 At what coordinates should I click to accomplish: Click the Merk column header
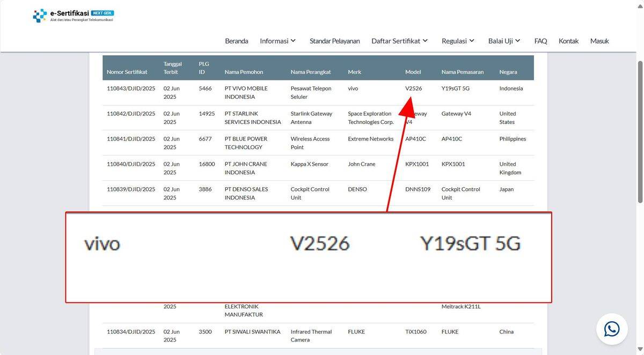click(355, 72)
